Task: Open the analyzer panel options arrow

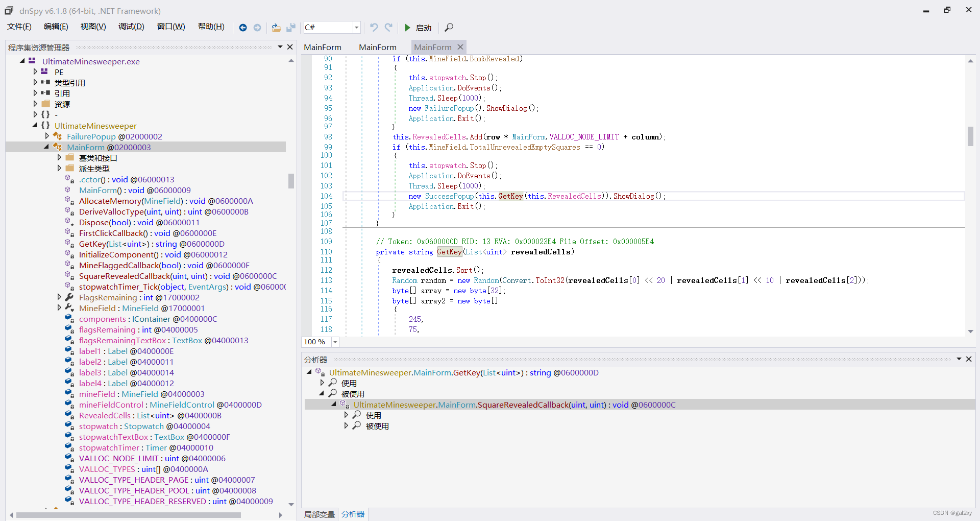Action: click(959, 359)
